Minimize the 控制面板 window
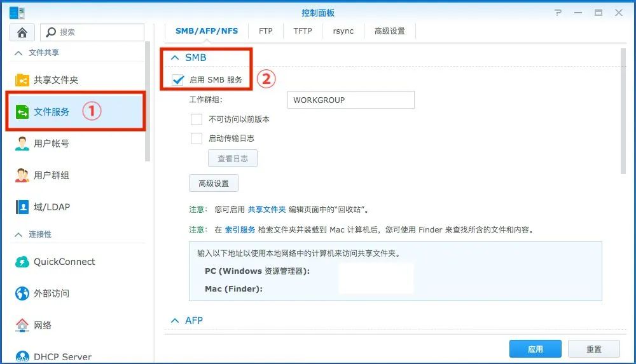Viewport: 636px width, 364px height. (578, 13)
